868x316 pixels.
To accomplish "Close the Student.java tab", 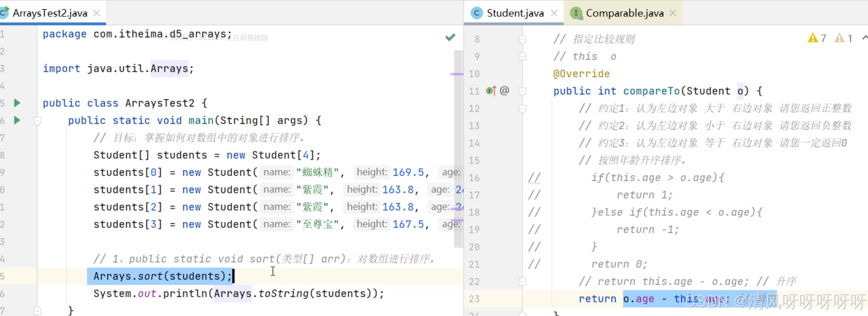I will point(554,13).
